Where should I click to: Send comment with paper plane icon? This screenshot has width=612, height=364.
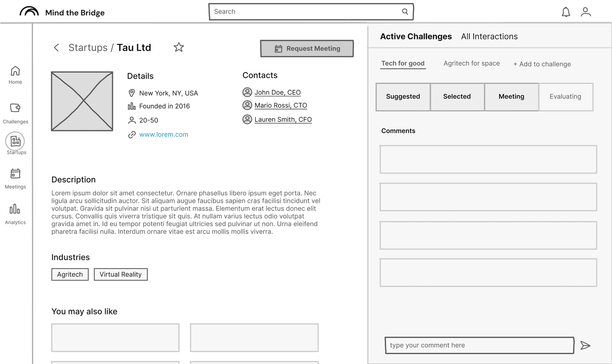[x=585, y=345]
